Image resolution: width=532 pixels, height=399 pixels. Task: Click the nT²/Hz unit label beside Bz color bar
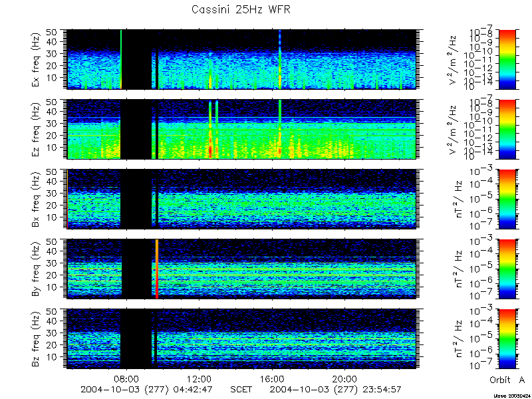(458, 338)
